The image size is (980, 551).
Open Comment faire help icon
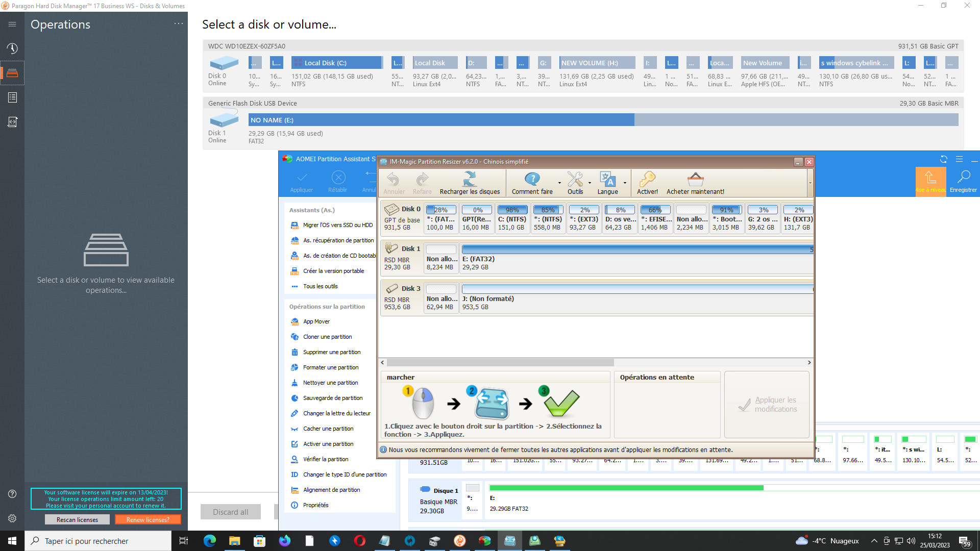click(532, 183)
